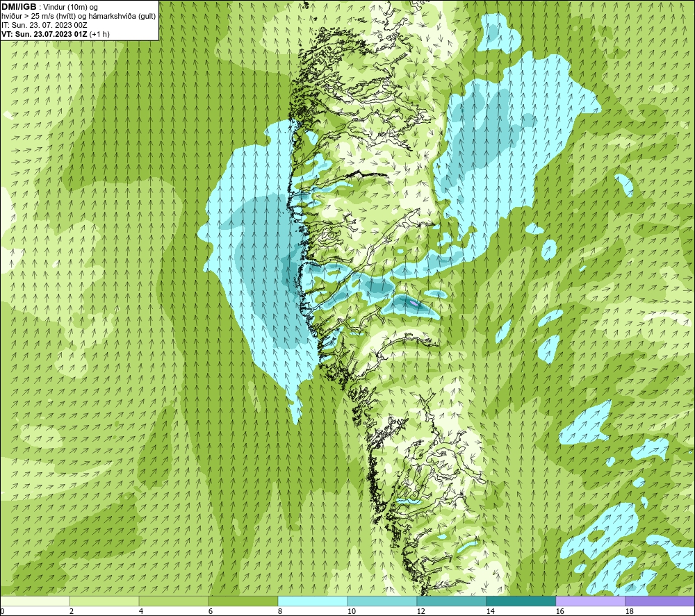
Task: Click the 'Vindur (10m) og' text
Action: click(72, 7)
